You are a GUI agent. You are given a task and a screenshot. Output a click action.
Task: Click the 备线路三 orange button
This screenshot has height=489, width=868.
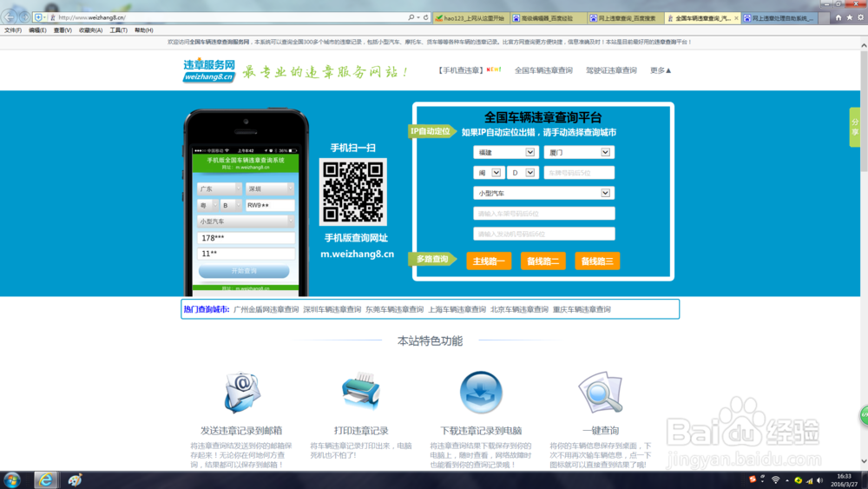[x=597, y=261]
